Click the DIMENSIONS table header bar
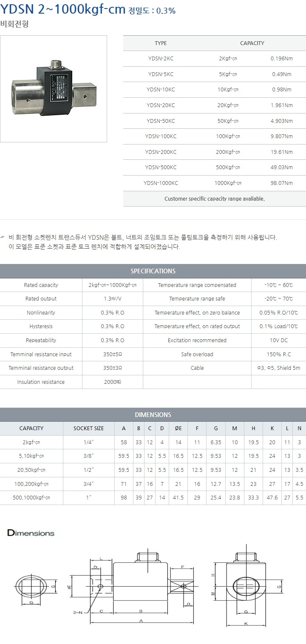This screenshot has height=644, width=306. point(153,414)
